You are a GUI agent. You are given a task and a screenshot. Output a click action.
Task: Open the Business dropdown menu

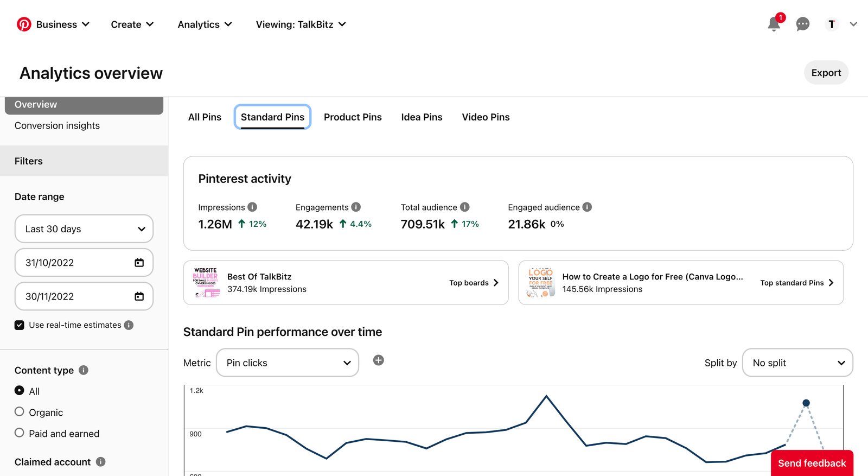(x=62, y=24)
